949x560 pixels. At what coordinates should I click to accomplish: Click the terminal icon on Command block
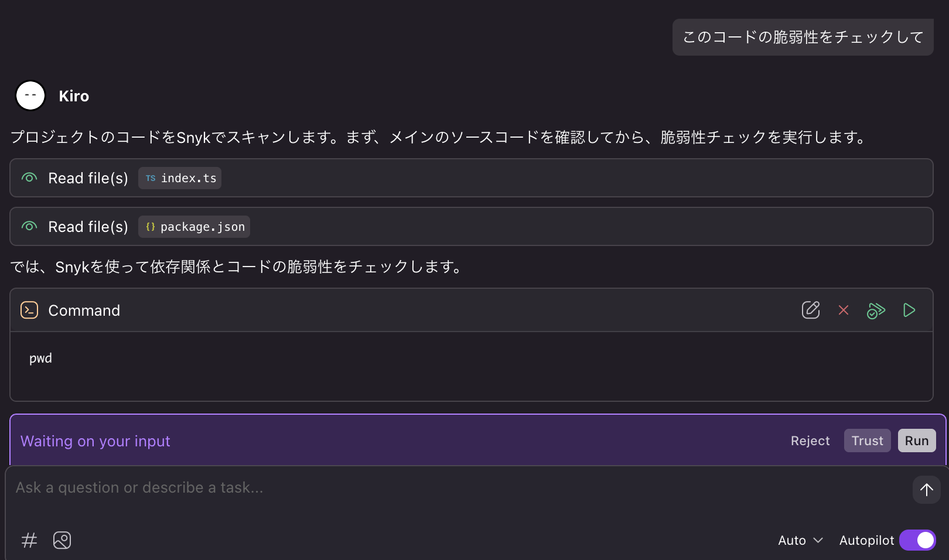(29, 310)
